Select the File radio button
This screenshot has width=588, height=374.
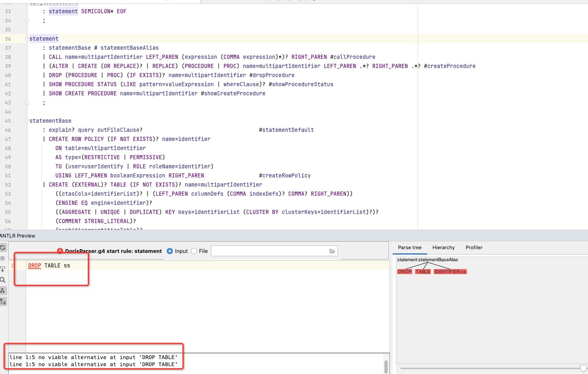click(x=194, y=251)
